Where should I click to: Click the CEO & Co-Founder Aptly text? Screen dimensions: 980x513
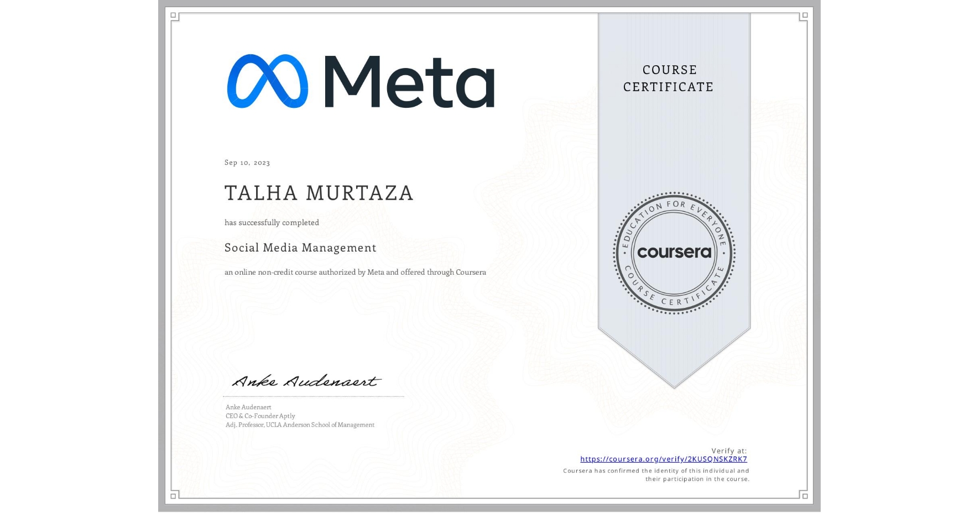coord(259,416)
